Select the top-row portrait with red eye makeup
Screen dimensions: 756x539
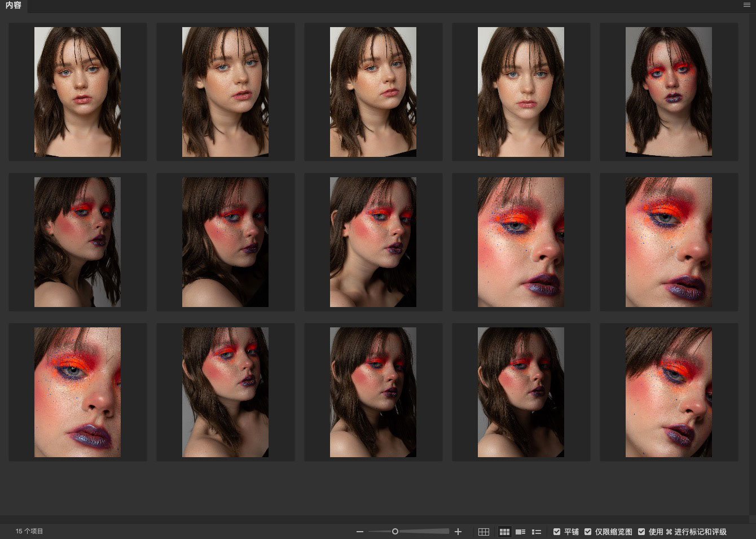[669, 91]
